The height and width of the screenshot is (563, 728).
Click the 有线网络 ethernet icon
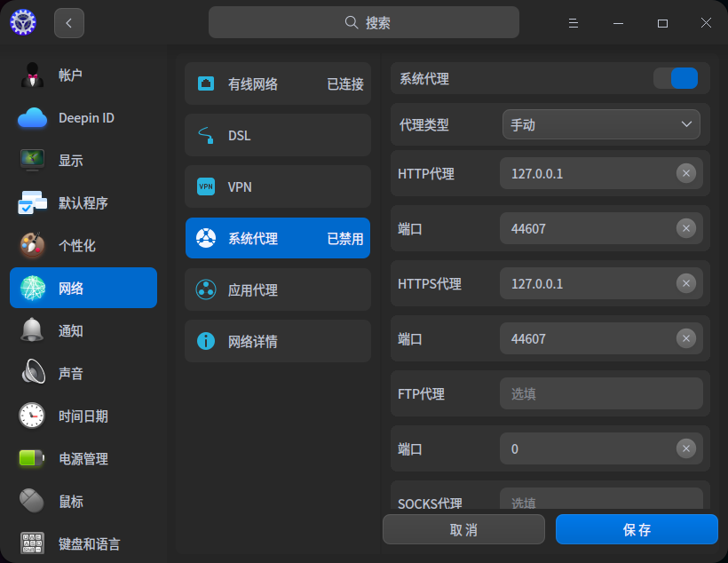point(206,83)
